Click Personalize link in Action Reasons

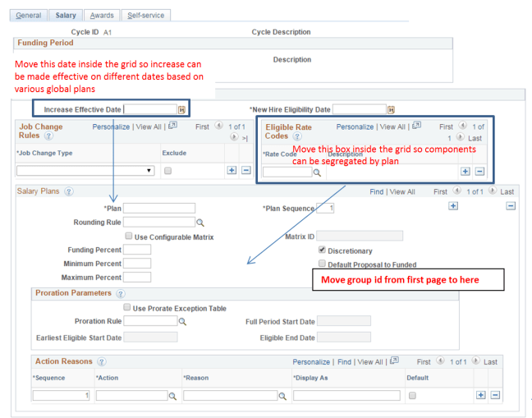pos(311,361)
